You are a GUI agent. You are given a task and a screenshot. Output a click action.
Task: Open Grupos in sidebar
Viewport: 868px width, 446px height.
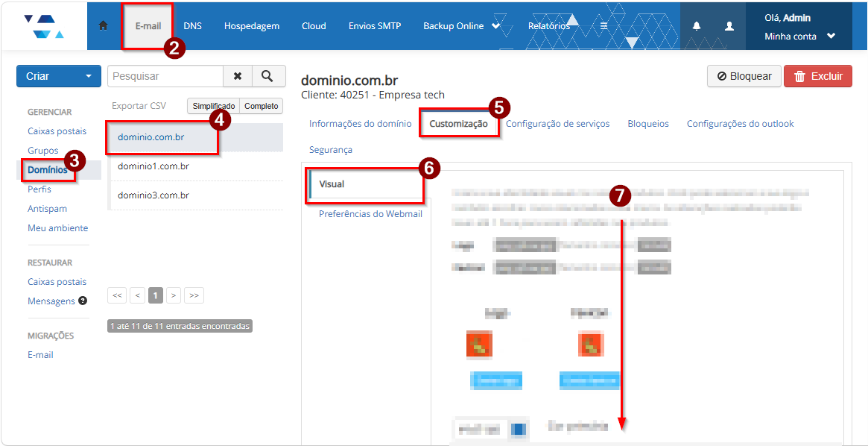42,151
